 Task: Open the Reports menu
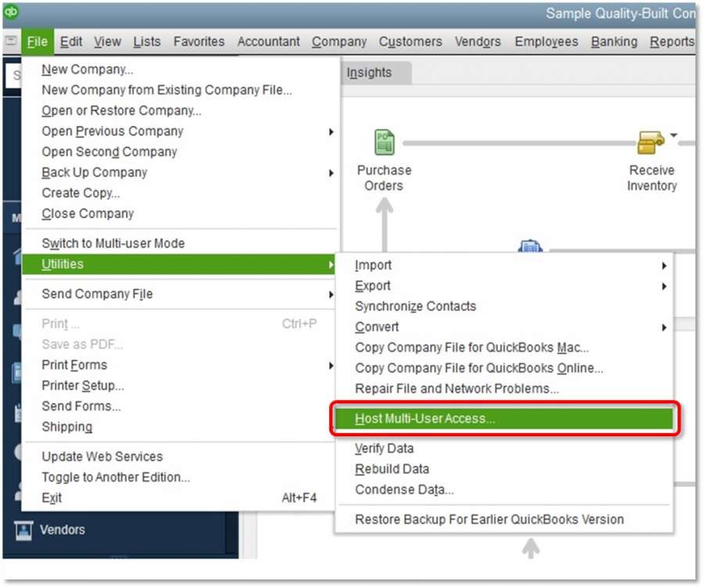point(671,41)
